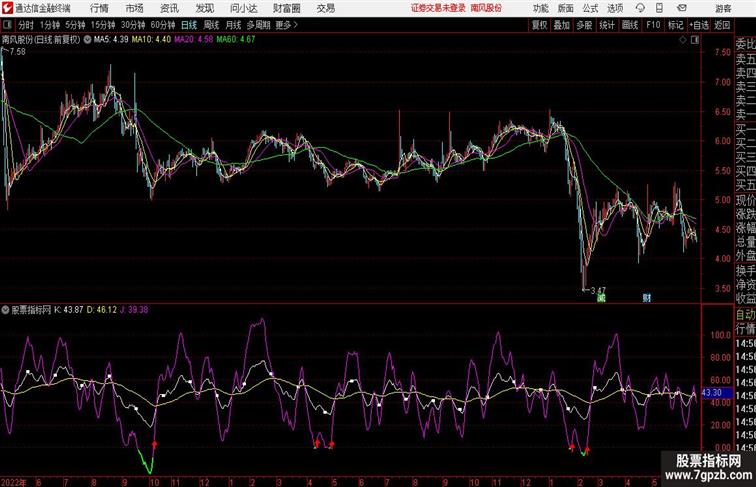Screen dimensions: 756x487
Task: Select the 日线 daily tab
Action: (x=189, y=25)
